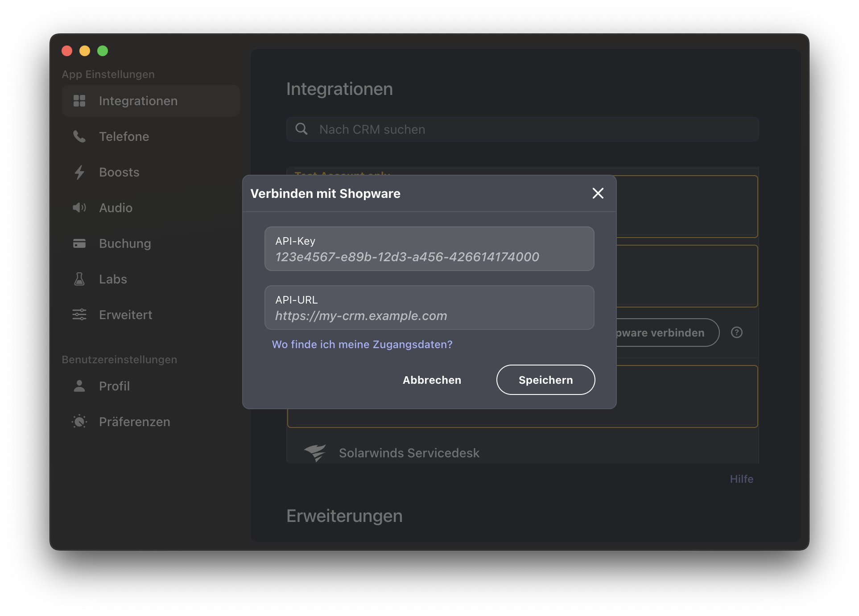The width and height of the screenshot is (859, 616).
Task: Open Integrationen in the sidebar
Action: (151, 101)
